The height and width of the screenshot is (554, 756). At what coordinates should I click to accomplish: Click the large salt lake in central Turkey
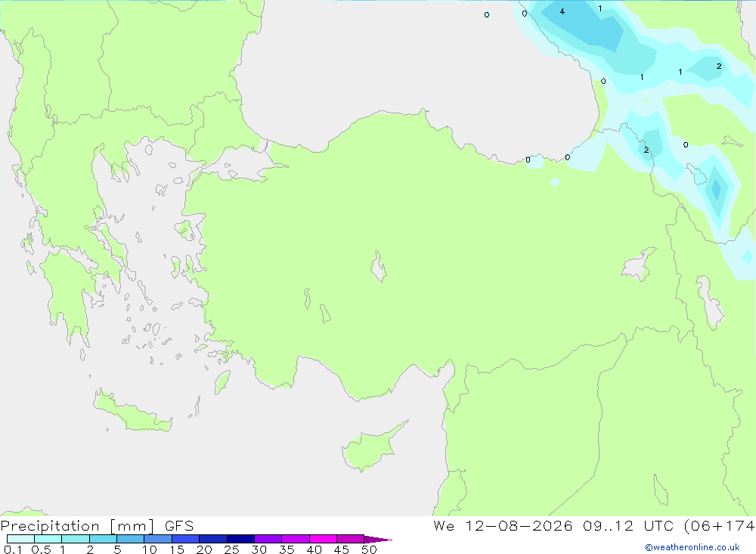[379, 266]
